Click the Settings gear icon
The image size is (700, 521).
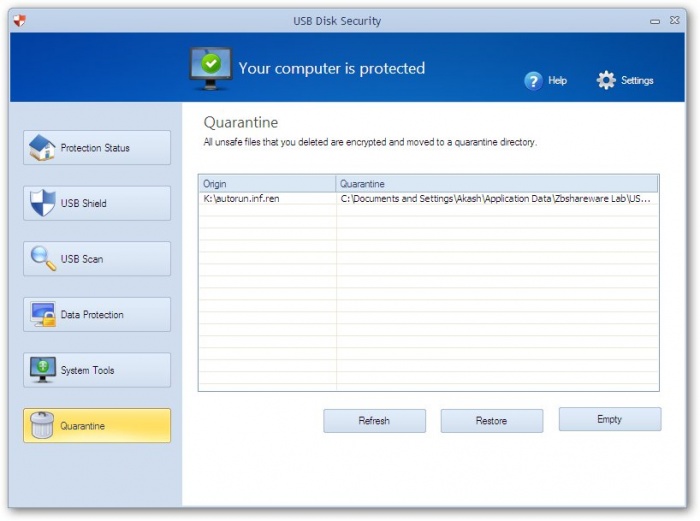pyautogui.click(x=606, y=81)
